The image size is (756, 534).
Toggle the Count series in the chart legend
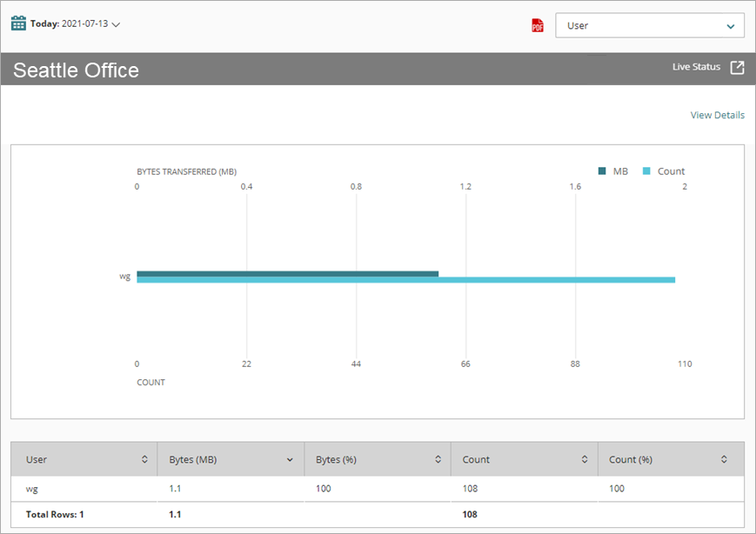tap(663, 170)
